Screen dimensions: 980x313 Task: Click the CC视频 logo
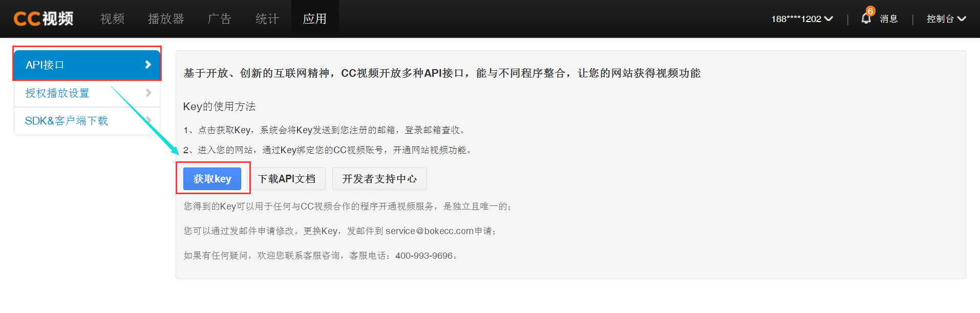coord(44,19)
